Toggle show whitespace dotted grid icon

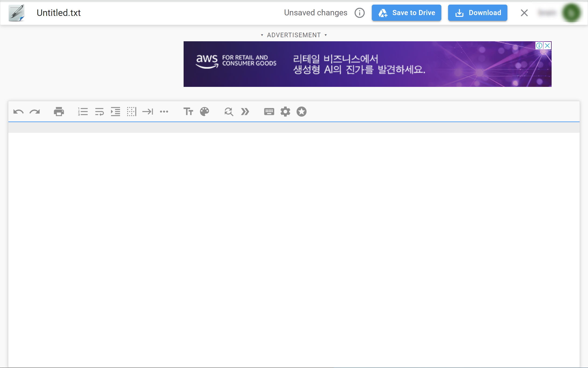(x=132, y=112)
